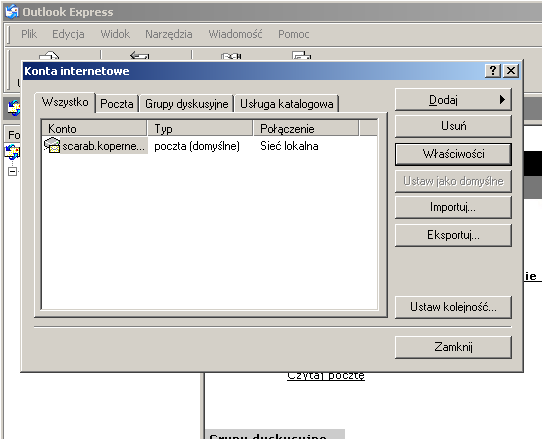Collapse the folder tree node in Outlook Express
The height and width of the screenshot is (439, 542).
[12, 171]
